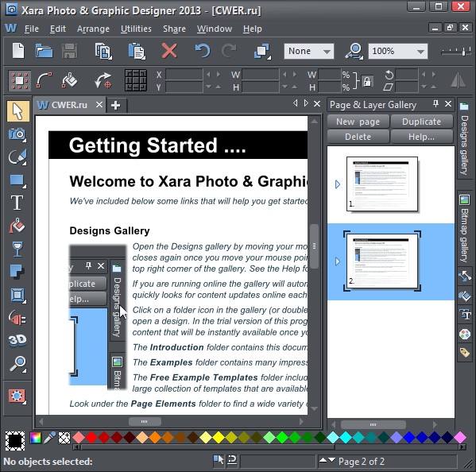Open the Edit menu

(x=58, y=29)
